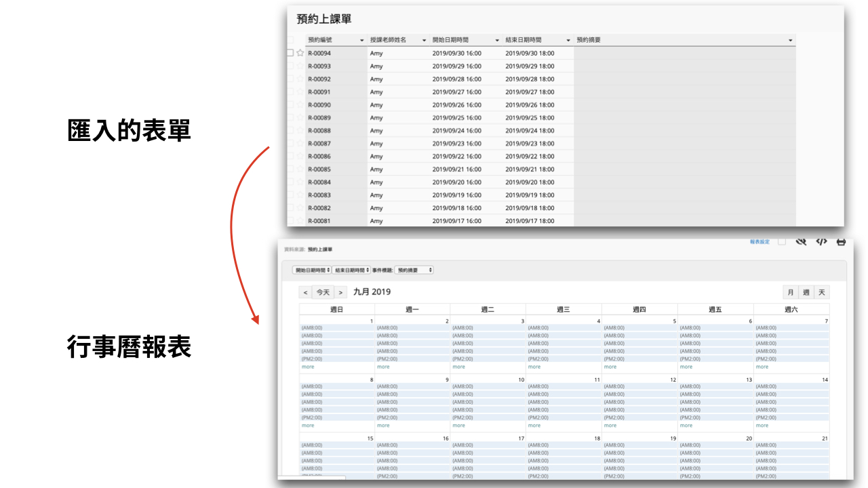Click the 'more' link under Sunday the 1st
868x488 pixels.
click(x=308, y=367)
